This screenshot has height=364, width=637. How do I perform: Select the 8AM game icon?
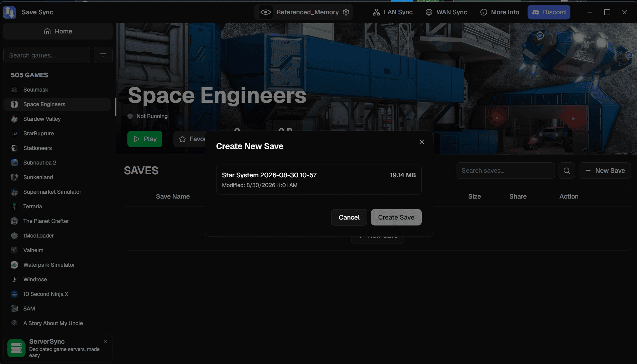point(14,309)
